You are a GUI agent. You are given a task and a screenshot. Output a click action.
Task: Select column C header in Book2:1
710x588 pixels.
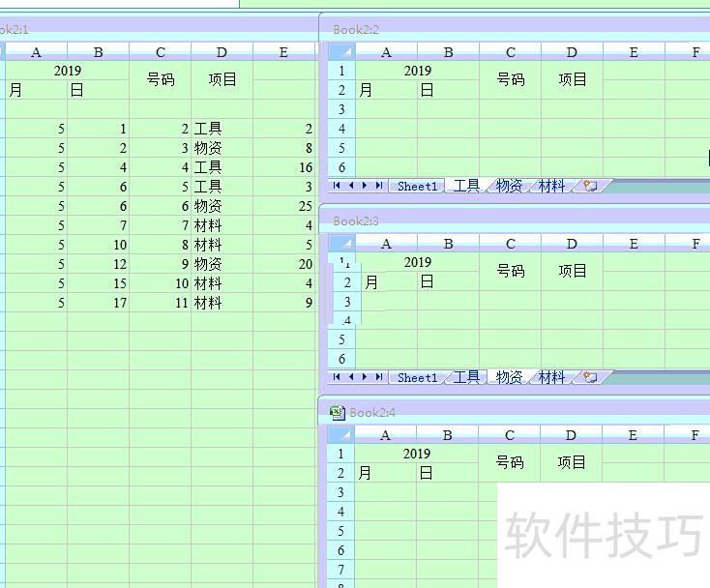click(x=161, y=52)
